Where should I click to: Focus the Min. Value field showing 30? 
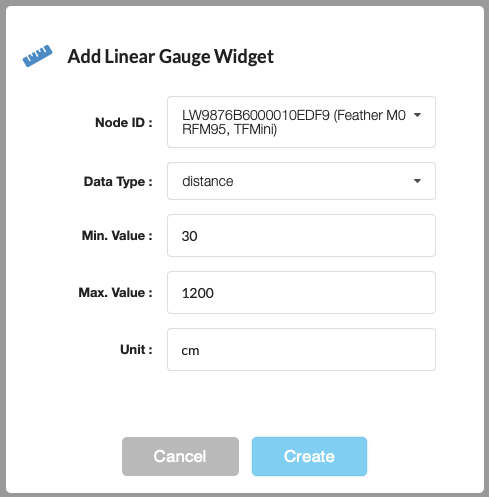(x=301, y=236)
